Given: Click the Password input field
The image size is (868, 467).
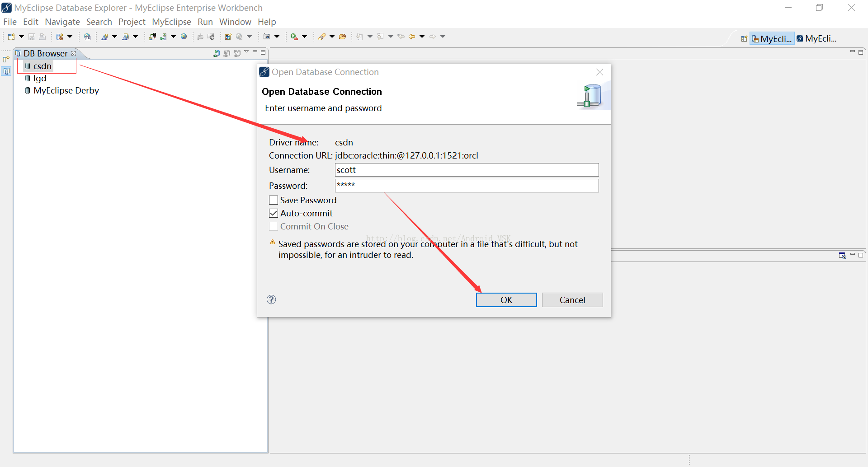Looking at the screenshot, I should [467, 186].
